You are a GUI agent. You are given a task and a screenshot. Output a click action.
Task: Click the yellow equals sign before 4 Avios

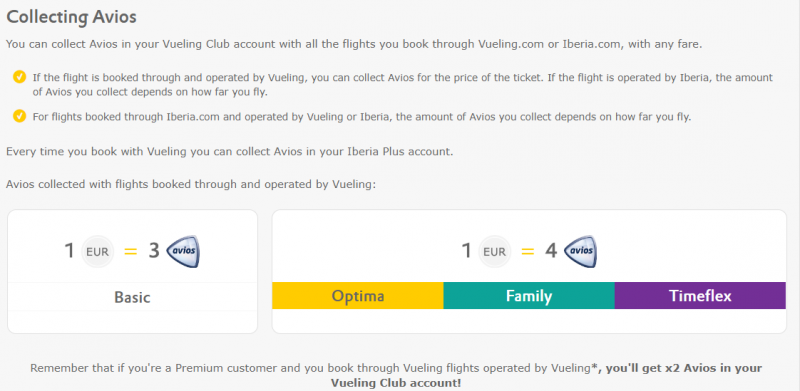point(528,252)
